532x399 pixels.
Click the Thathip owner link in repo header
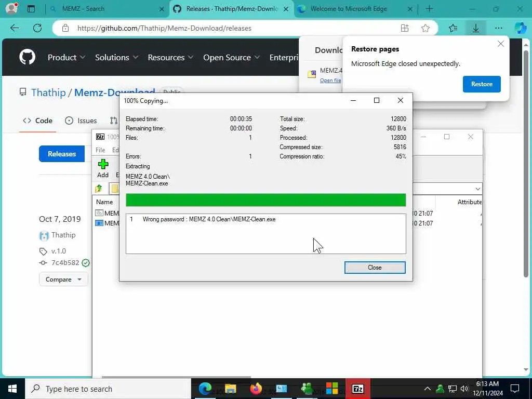coord(48,92)
